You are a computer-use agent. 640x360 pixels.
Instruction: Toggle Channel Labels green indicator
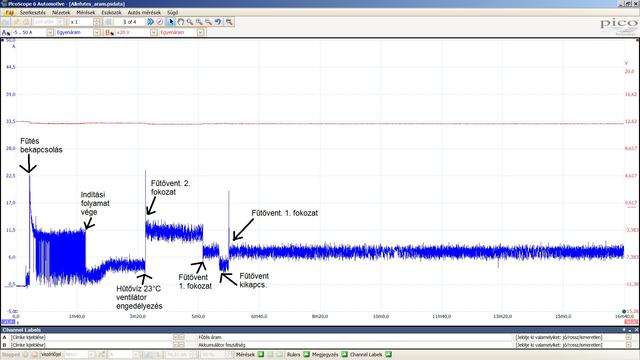(388, 355)
